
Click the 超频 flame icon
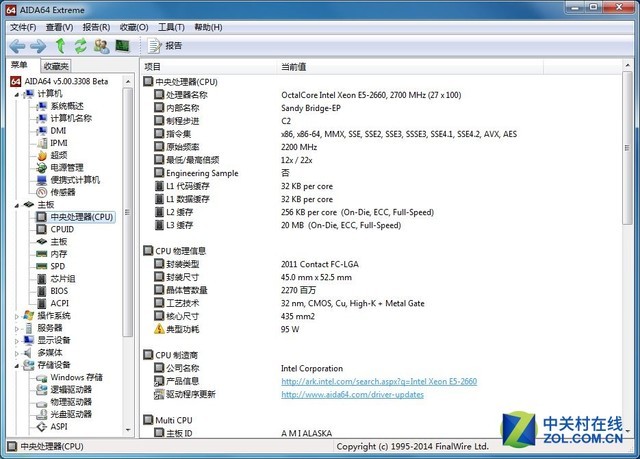coord(42,155)
